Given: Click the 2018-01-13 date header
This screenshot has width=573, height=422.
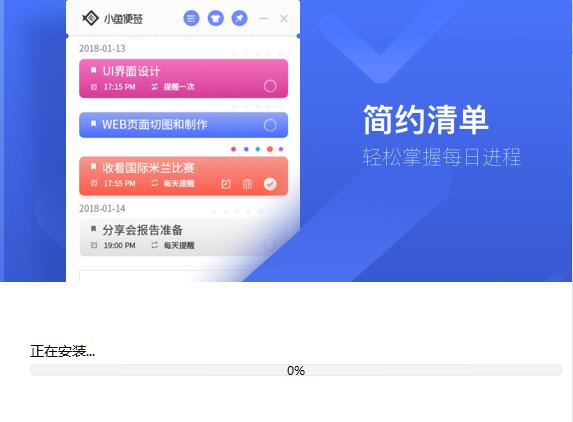Looking at the screenshot, I should point(102,49).
